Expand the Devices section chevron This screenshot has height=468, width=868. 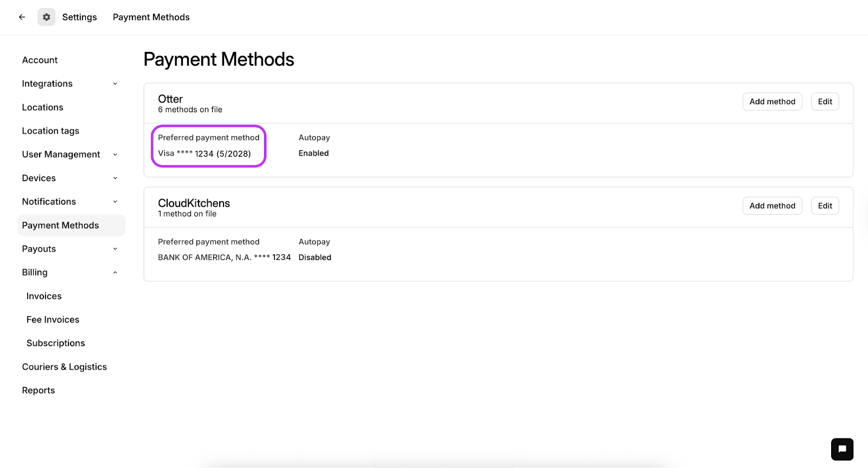[115, 178]
